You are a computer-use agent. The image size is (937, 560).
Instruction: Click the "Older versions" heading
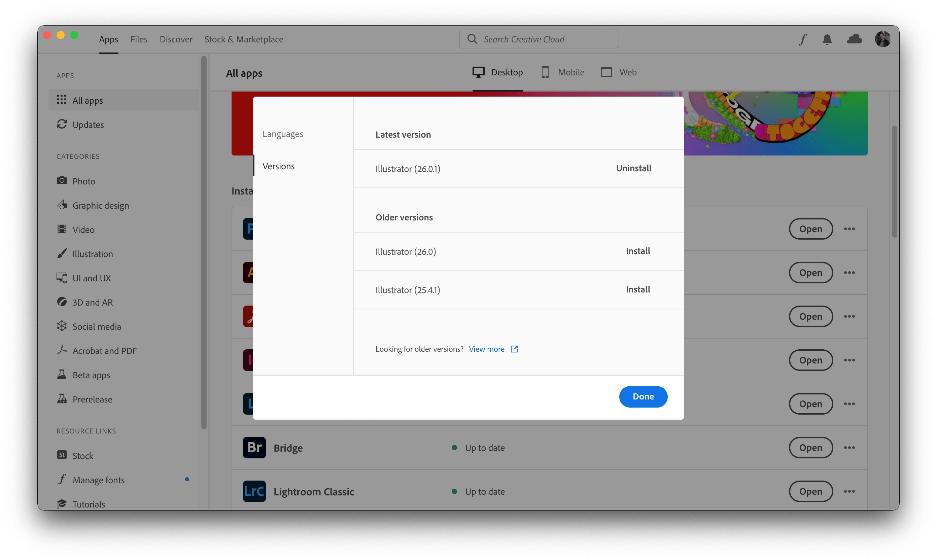(x=404, y=217)
